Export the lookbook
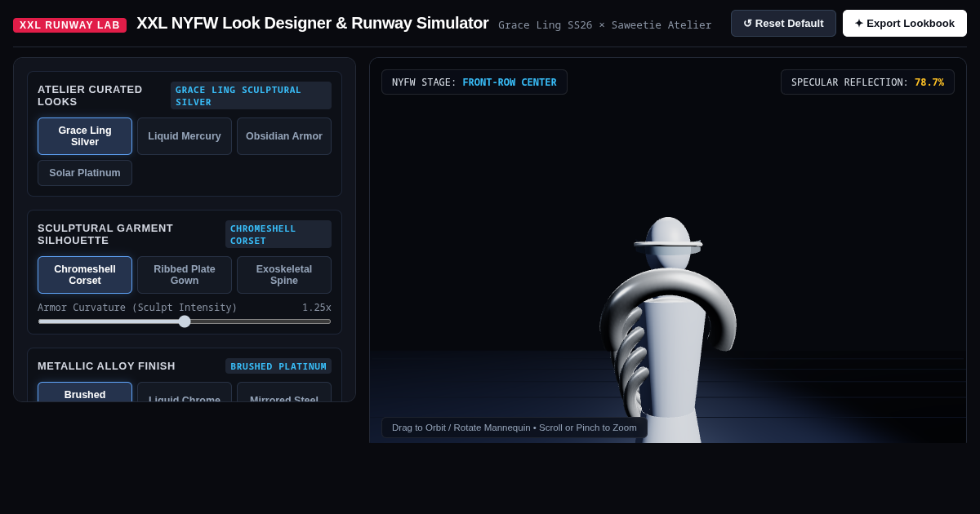 coord(905,23)
